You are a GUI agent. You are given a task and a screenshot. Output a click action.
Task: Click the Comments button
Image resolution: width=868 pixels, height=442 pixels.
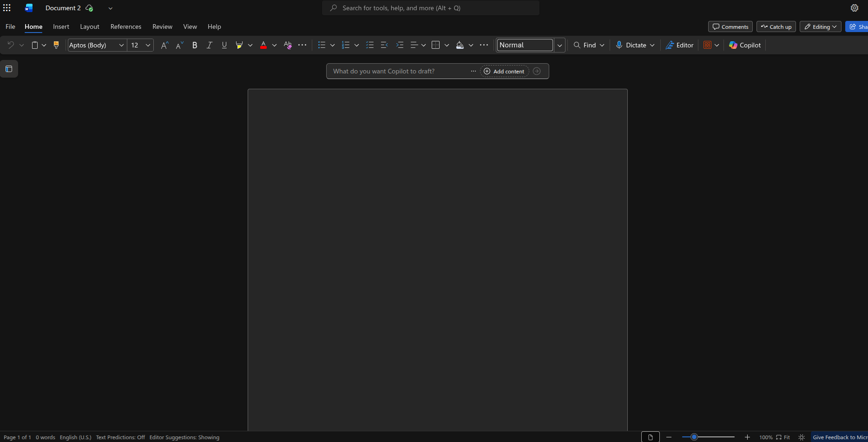click(730, 26)
